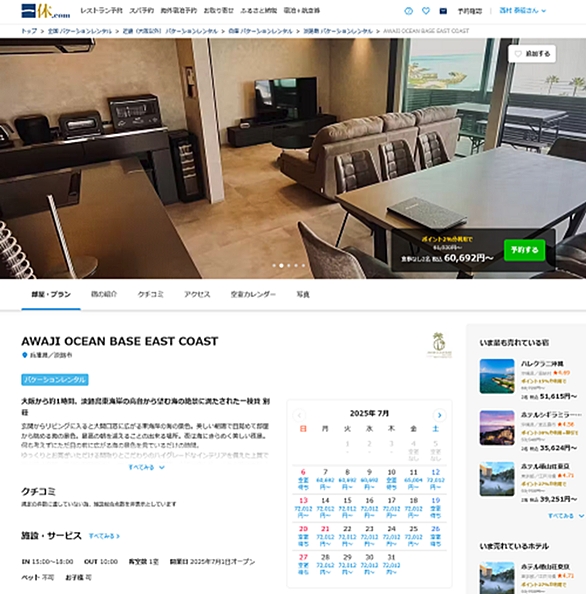The width and height of the screenshot is (586, 594).
Task: Open 施設・サービス すべてみる link
Action: [104, 536]
